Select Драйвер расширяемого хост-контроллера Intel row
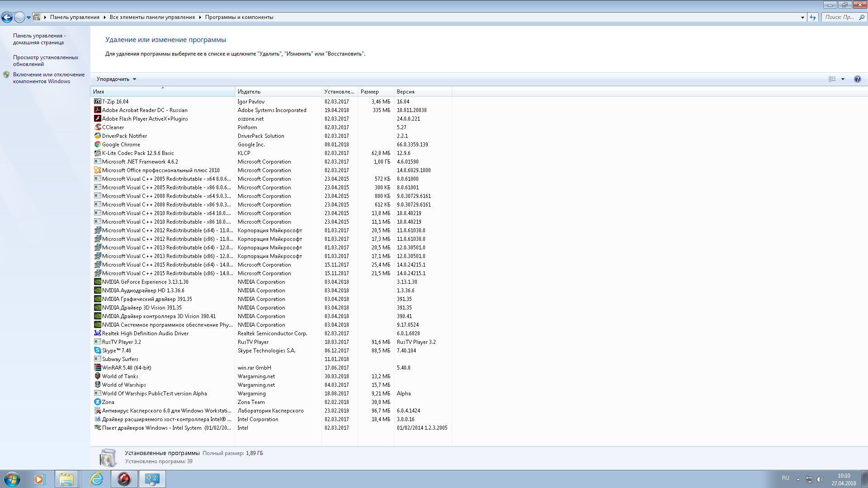The image size is (868, 488). (271, 419)
